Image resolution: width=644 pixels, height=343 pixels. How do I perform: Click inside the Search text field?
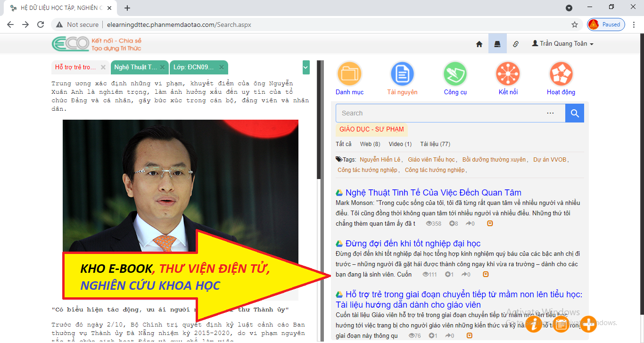[438, 113]
